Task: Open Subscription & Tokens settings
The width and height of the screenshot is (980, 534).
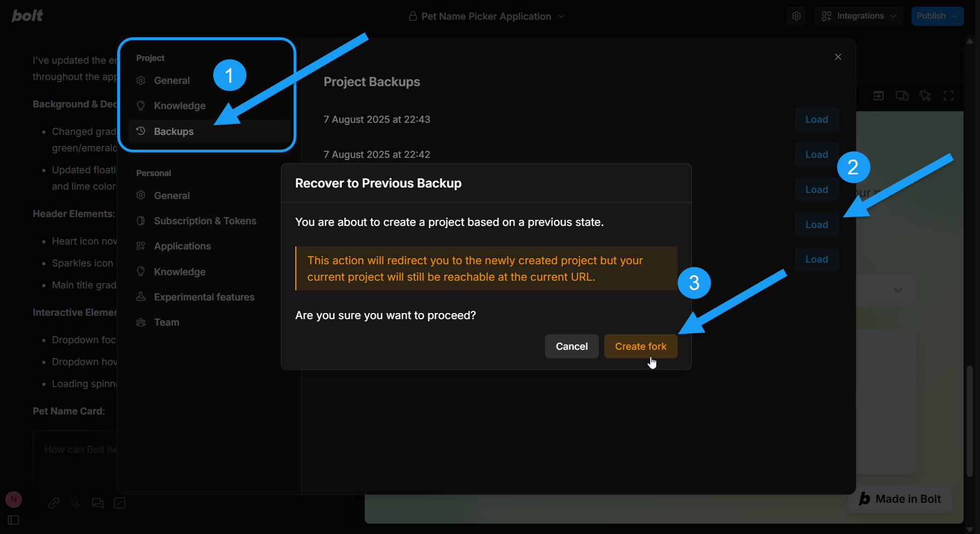Action: (x=209, y=221)
